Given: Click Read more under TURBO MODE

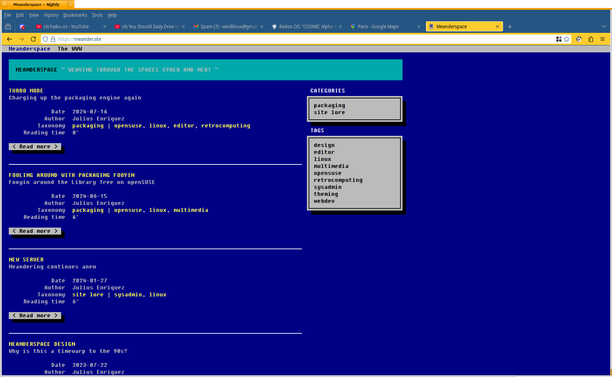Looking at the screenshot, I should tap(35, 146).
